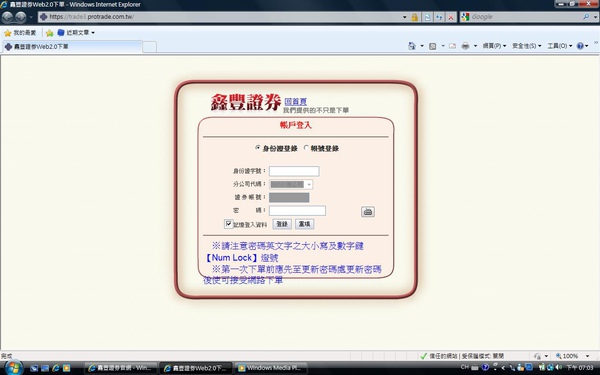Open the 網頁(P) menu

(494, 46)
